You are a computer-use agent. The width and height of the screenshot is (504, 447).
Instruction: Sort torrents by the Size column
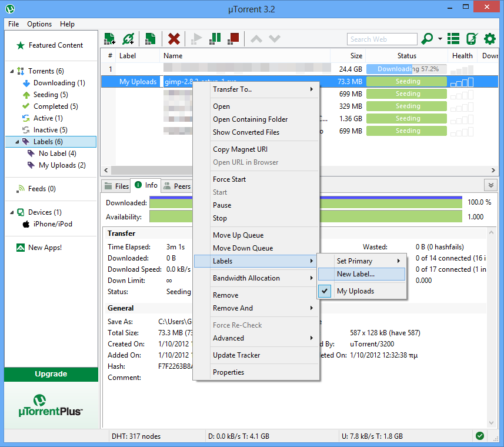tap(348, 56)
